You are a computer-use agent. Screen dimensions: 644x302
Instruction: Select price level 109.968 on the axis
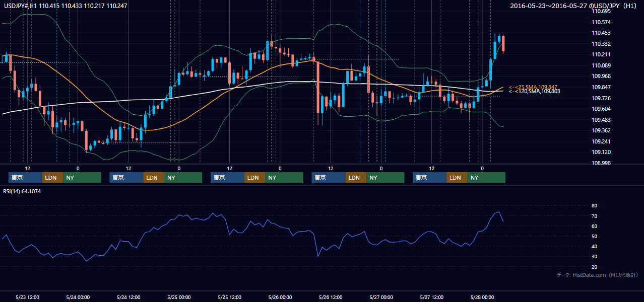(601, 76)
